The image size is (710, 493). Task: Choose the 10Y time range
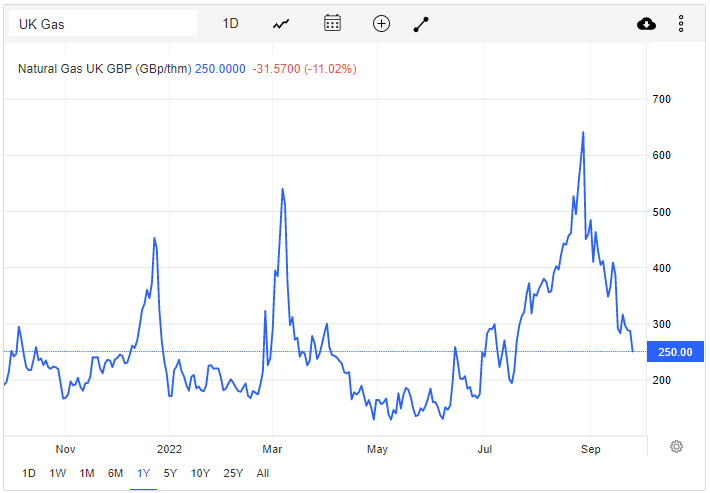click(200, 473)
